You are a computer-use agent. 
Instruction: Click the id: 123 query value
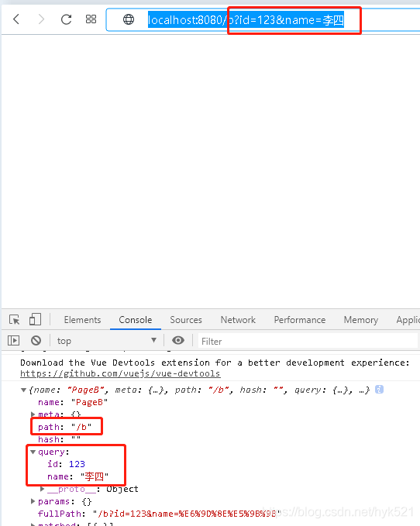(77, 464)
